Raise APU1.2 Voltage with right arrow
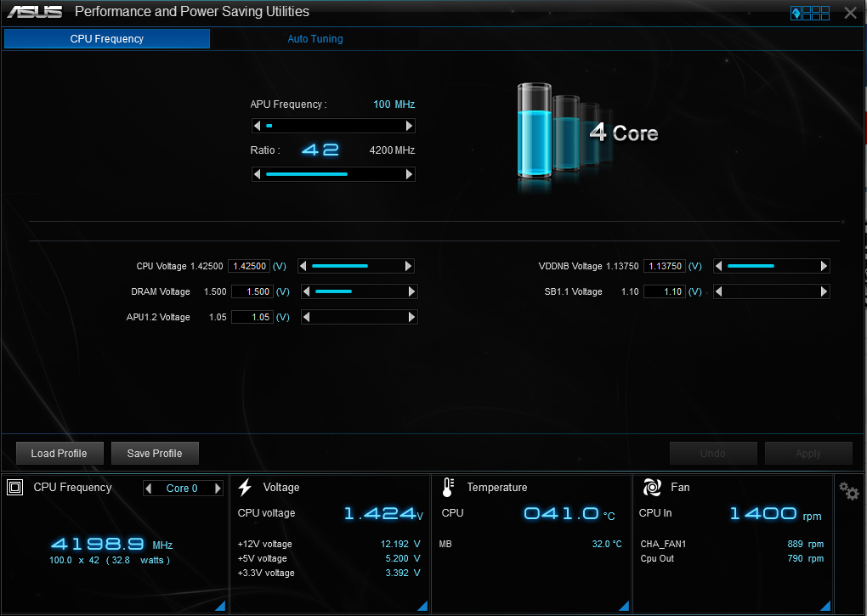867x616 pixels. (x=411, y=317)
